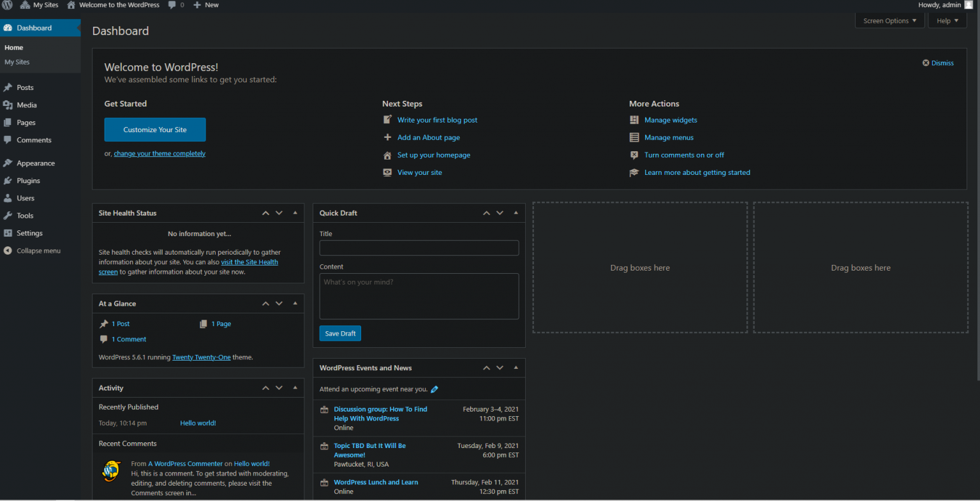Image resolution: width=980 pixels, height=501 pixels.
Task: Click the What's on your mind content box
Action: (x=419, y=296)
